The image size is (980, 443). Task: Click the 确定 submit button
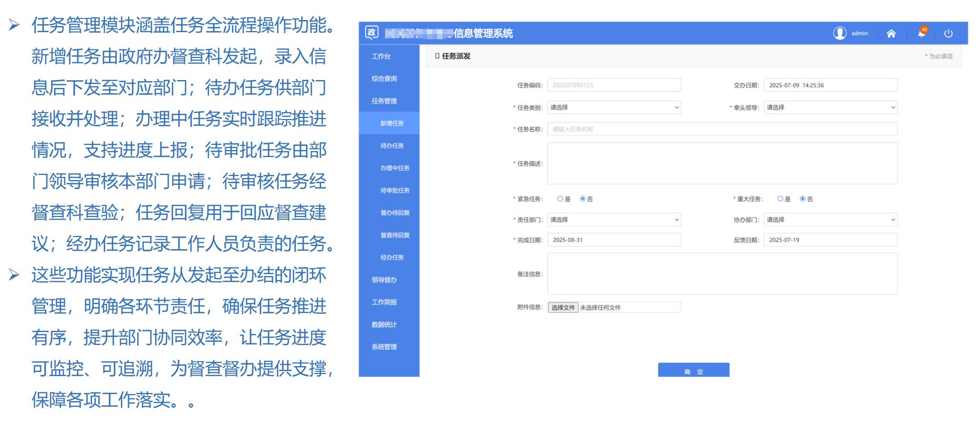coord(693,370)
